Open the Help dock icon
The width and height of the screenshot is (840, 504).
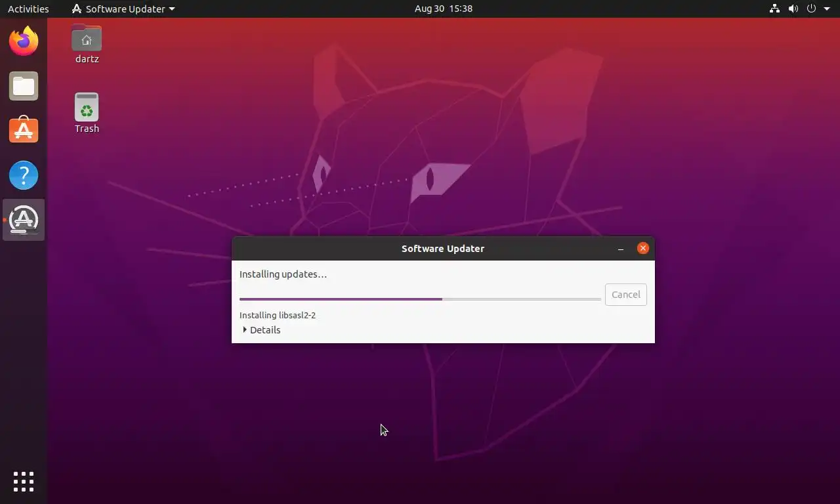24,175
